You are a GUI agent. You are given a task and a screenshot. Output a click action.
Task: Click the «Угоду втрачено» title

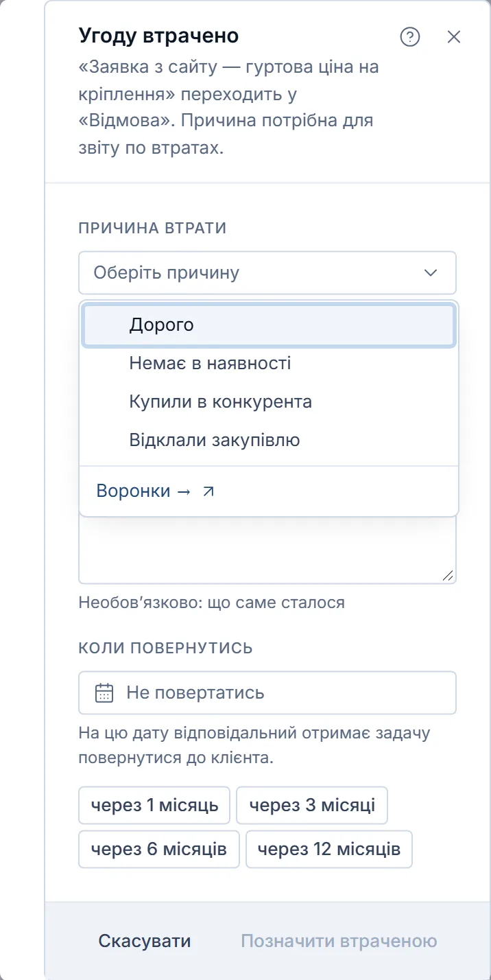coord(159,36)
